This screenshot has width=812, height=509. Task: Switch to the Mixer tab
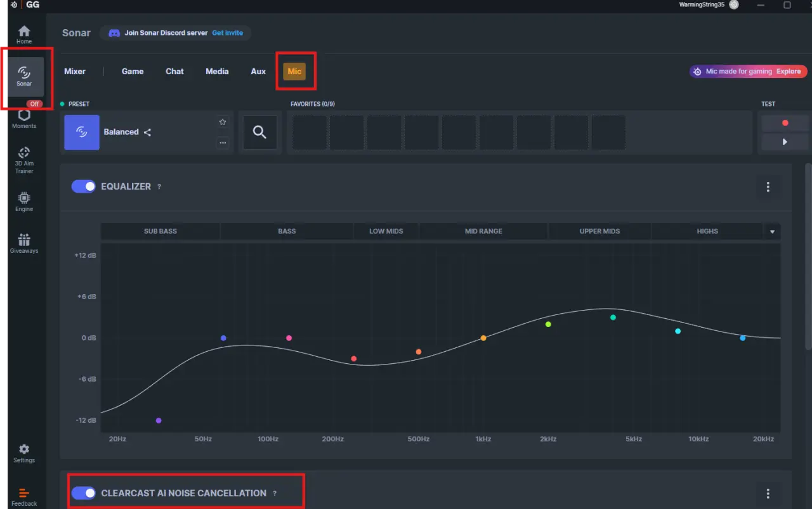(75, 72)
